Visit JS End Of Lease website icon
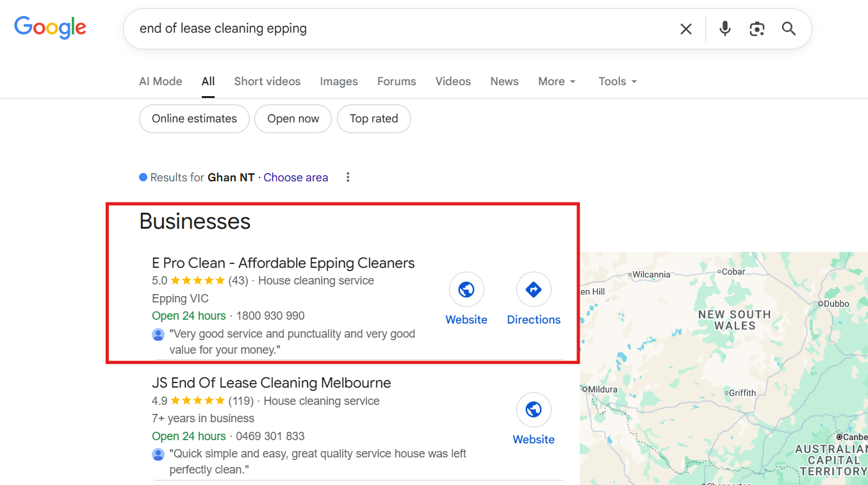The height and width of the screenshot is (485, 868). tap(534, 409)
